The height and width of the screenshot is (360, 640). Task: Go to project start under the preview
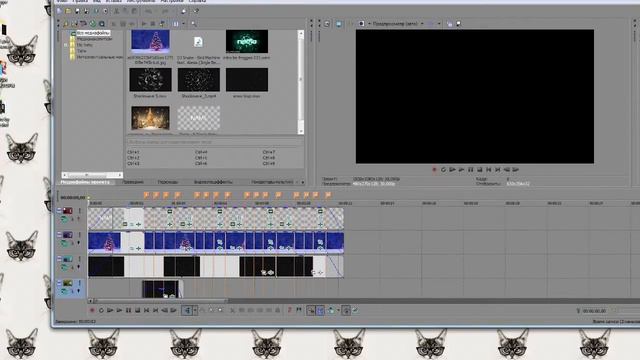(489, 169)
